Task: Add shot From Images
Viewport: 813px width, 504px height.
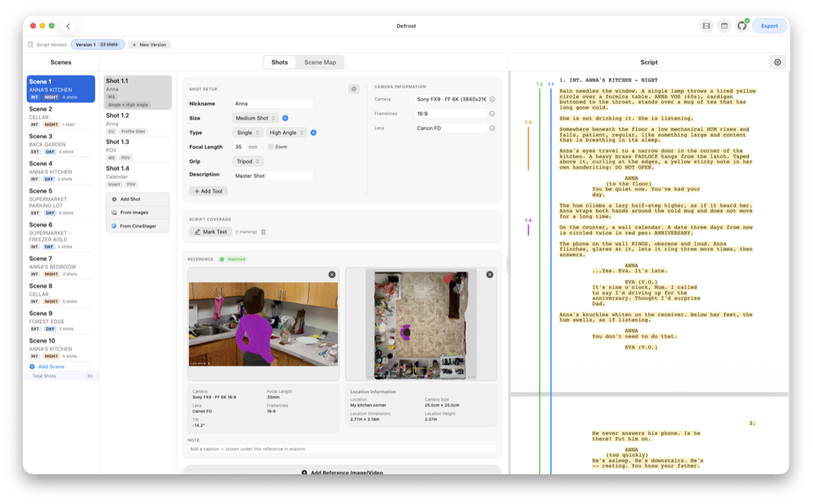Action: coord(138,213)
